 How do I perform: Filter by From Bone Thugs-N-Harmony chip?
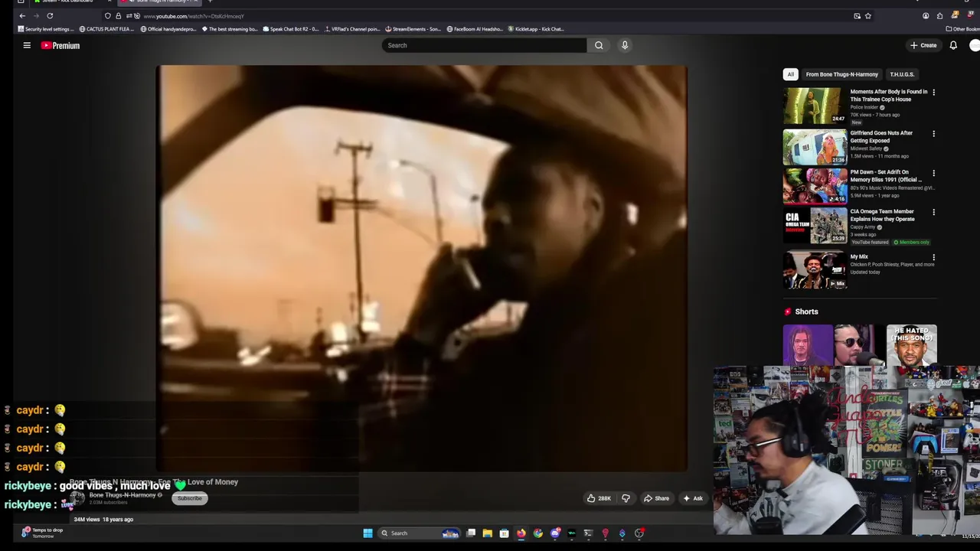pyautogui.click(x=841, y=74)
